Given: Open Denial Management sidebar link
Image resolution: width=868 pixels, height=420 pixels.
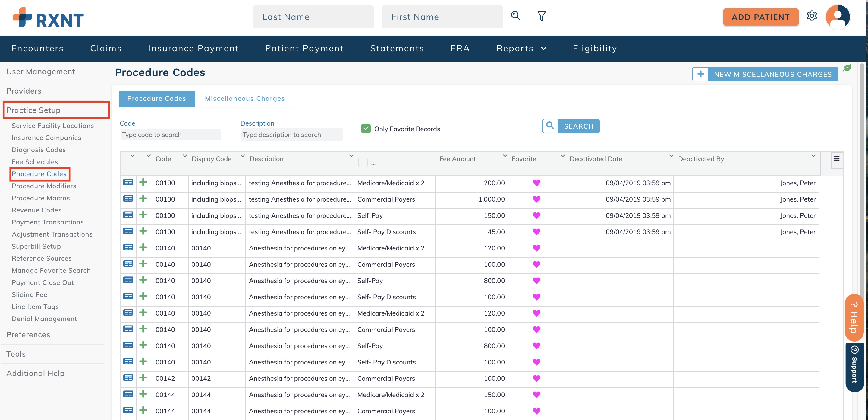Looking at the screenshot, I should 44,319.
